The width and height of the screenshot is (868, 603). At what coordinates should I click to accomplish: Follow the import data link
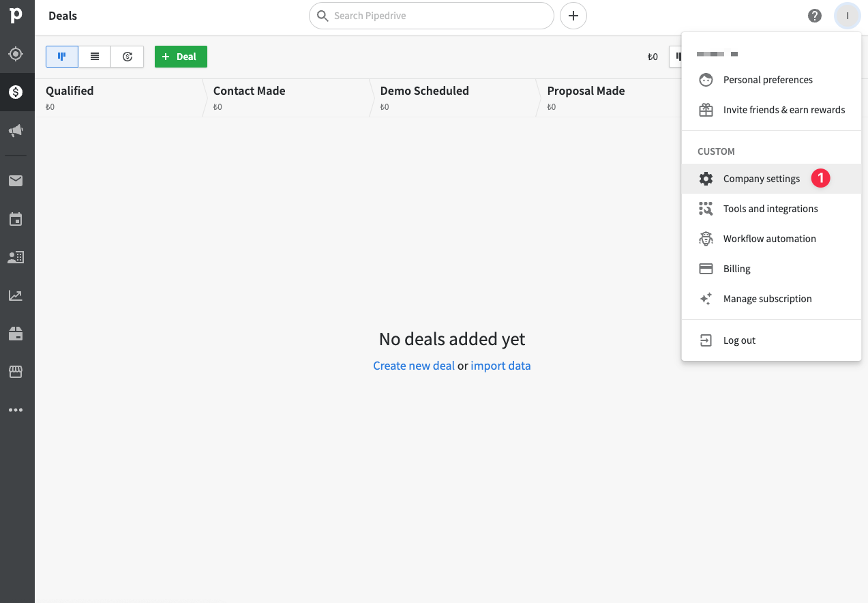coord(500,366)
